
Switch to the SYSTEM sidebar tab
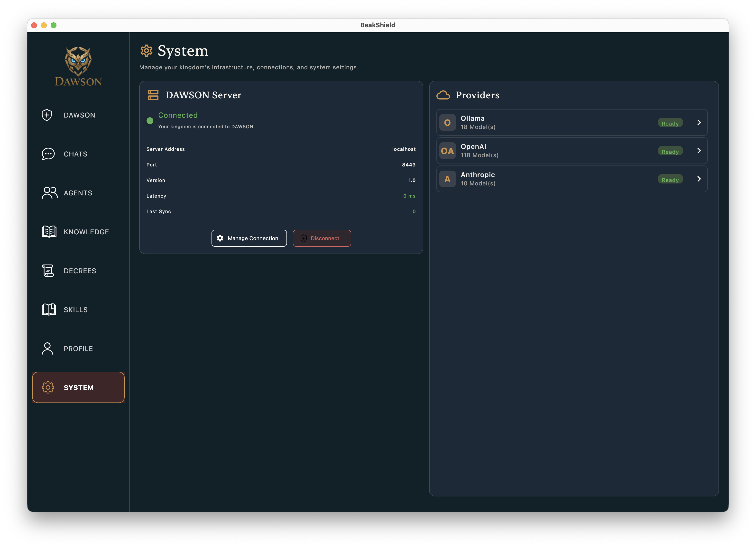point(78,387)
